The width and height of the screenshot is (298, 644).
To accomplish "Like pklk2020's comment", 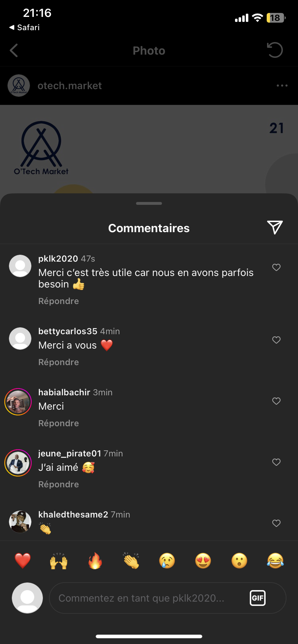I will click(x=276, y=267).
